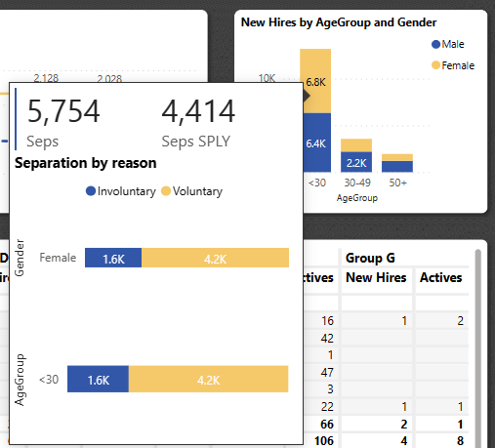Click the Male legend color dot
The width and height of the screenshot is (495, 448).
pyautogui.click(x=435, y=44)
